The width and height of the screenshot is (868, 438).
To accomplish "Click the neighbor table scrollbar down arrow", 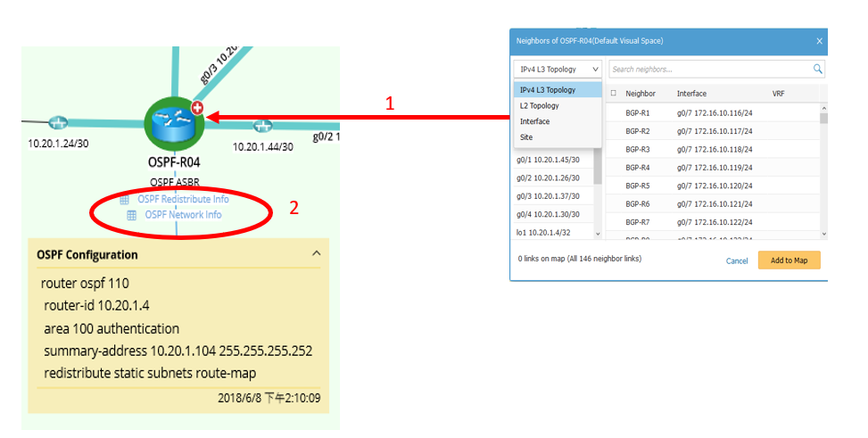I will pyautogui.click(x=823, y=235).
